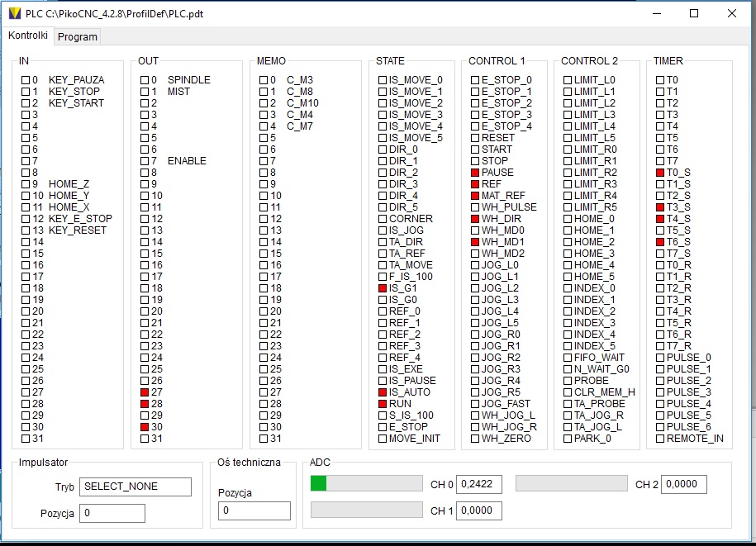Focus the CH 2 ADC value field
Image resolution: width=756 pixels, height=546 pixels.
[x=684, y=484]
